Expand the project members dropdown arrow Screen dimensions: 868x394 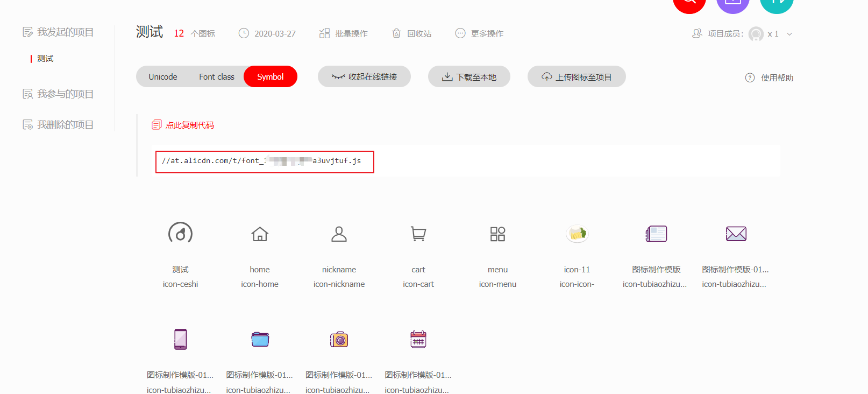click(789, 34)
